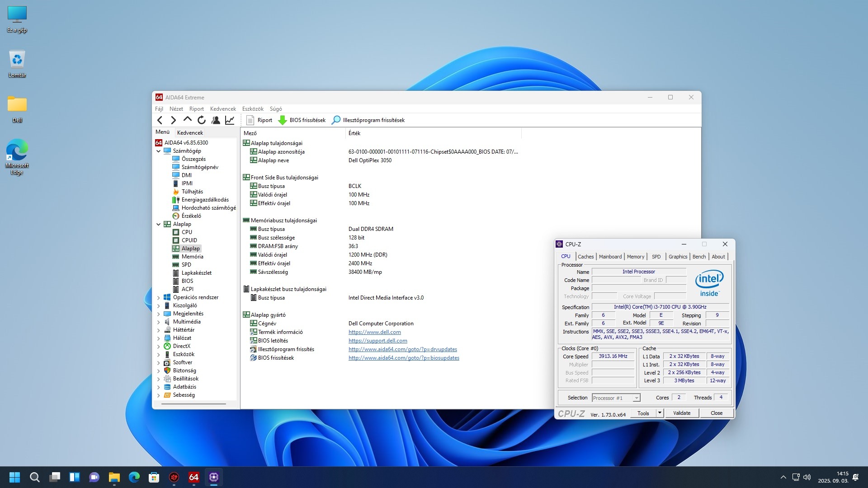The height and width of the screenshot is (488, 868).
Task: Switch to the Mainboard tab in CPU-Z
Action: coord(610,257)
